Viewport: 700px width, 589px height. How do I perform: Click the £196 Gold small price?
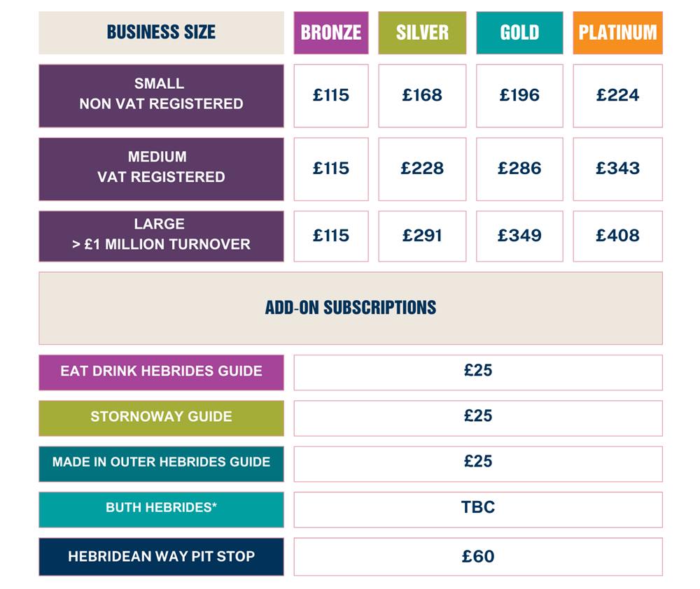pos(519,96)
